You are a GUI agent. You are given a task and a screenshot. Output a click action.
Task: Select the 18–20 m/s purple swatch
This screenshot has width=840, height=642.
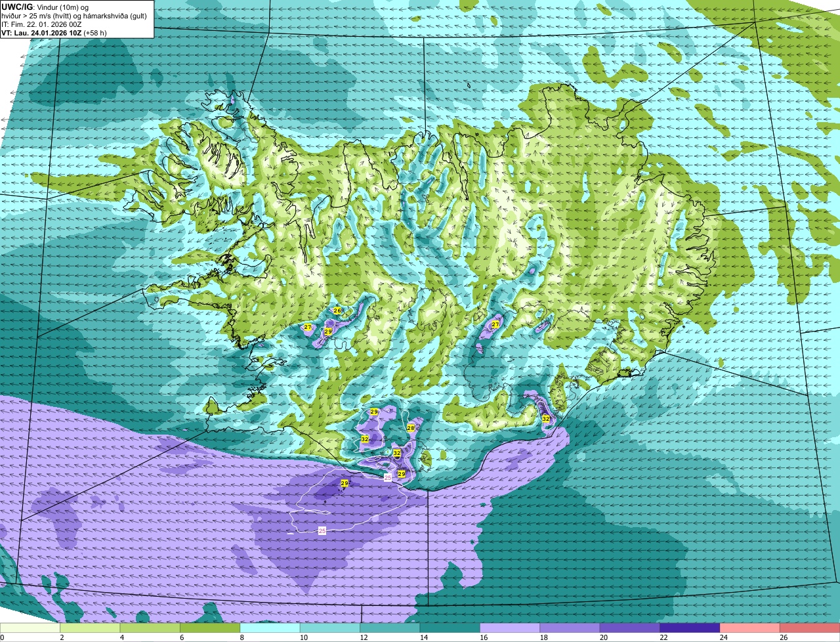[x=570, y=628]
